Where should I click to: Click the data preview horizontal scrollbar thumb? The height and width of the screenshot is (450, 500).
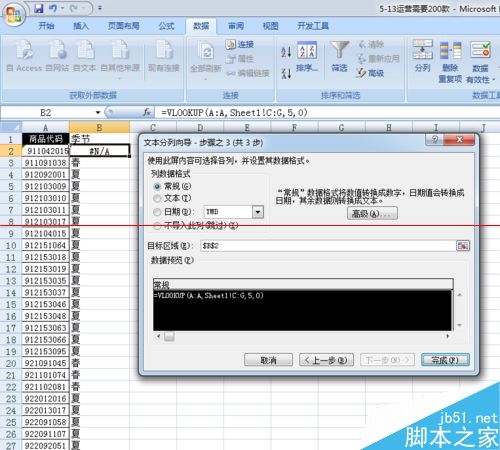(x=169, y=336)
